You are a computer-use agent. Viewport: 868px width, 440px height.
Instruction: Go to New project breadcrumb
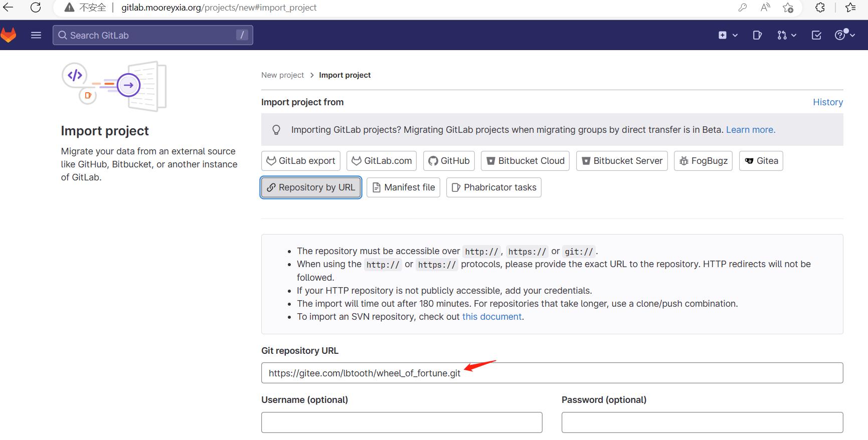[x=282, y=75]
